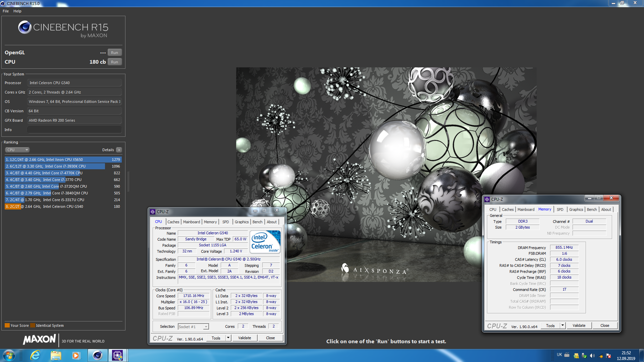Expand ranking Details arrow button

click(x=119, y=150)
